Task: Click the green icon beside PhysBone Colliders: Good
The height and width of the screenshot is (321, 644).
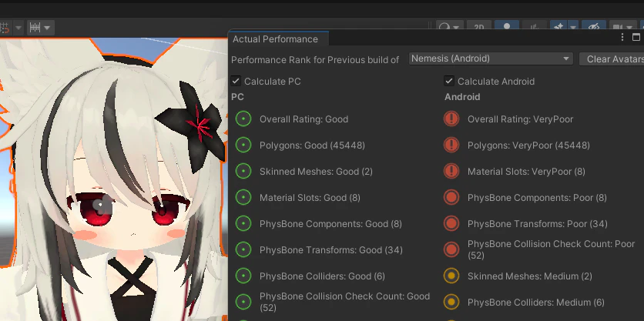Action: coord(243,276)
